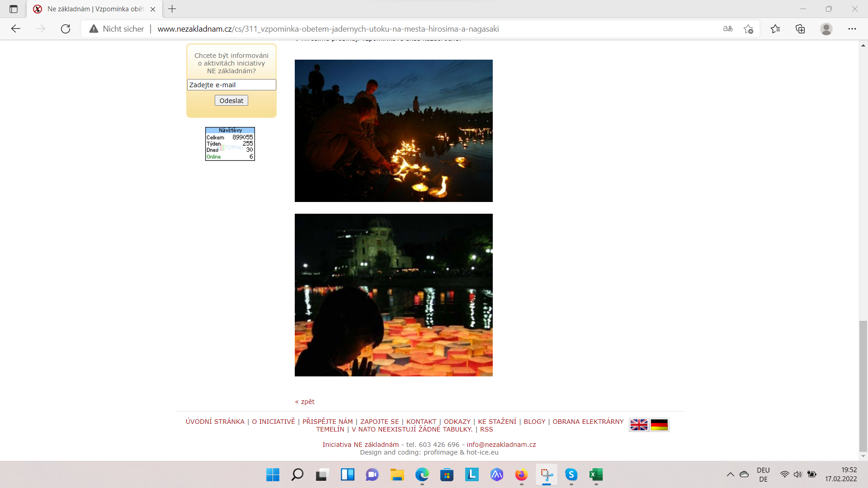Open the 'Nicht sicher' security warning
The height and width of the screenshot is (488, 868).
pyautogui.click(x=117, y=29)
